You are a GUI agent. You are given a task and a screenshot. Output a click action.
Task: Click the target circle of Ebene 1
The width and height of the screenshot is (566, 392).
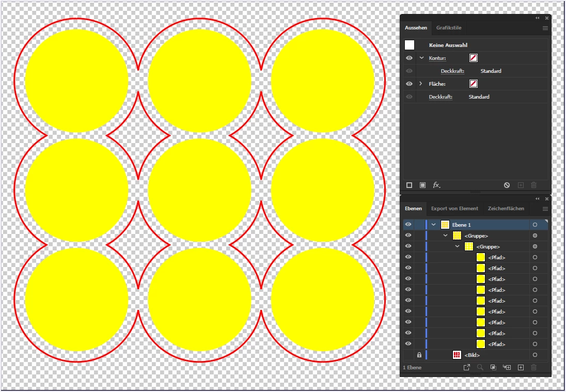[x=535, y=225]
